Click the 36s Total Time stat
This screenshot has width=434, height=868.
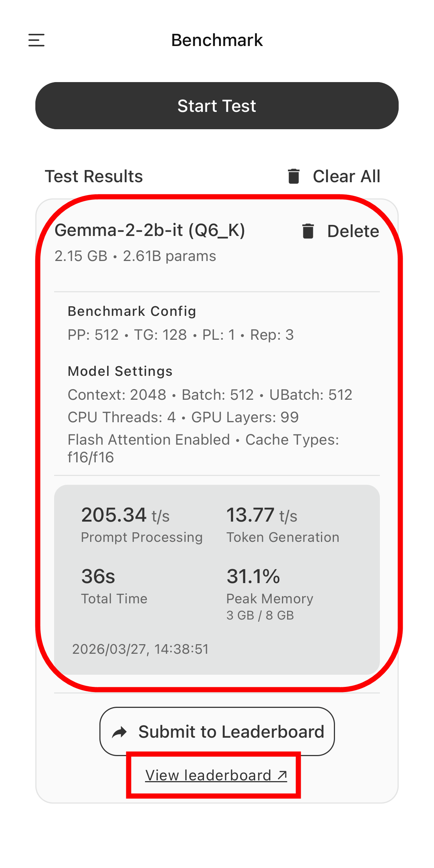click(x=98, y=576)
